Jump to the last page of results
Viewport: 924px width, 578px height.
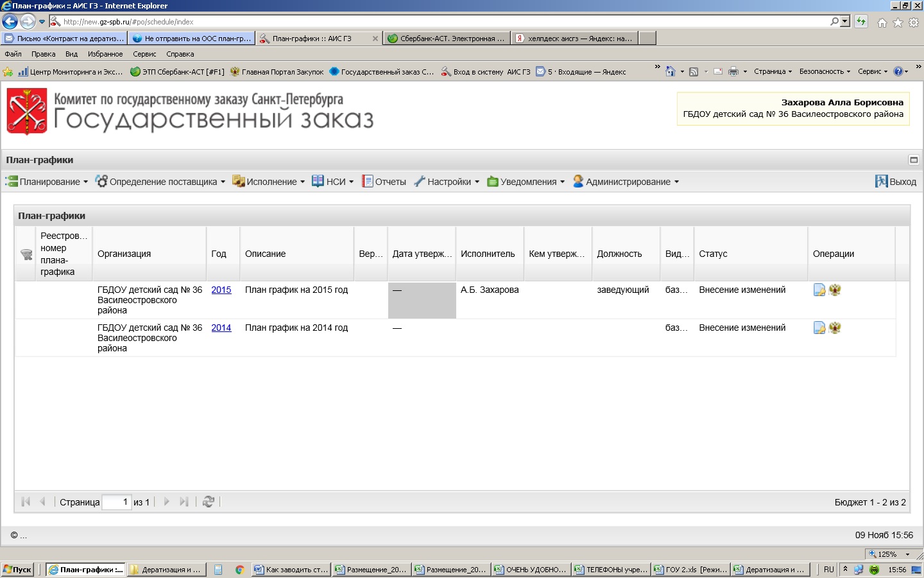coord(184,502)
